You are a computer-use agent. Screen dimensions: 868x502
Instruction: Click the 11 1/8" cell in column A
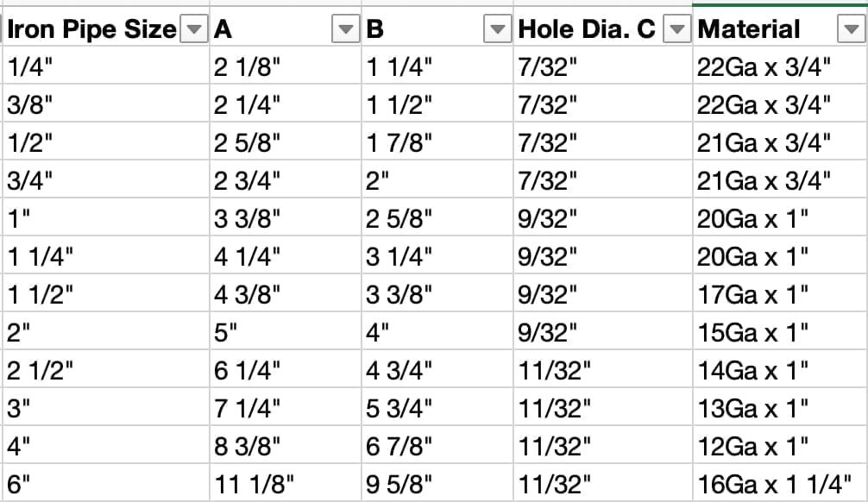286,483
